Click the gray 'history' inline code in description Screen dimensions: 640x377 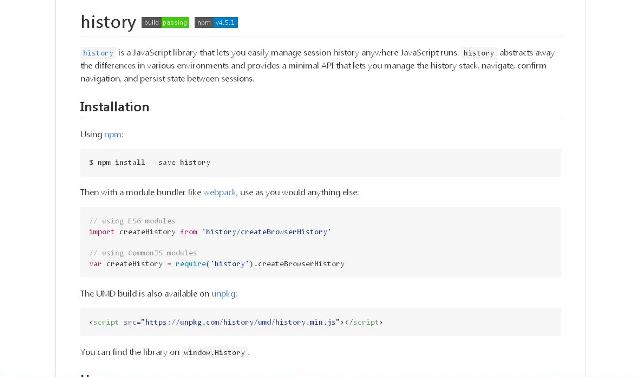tap(479, 53)
